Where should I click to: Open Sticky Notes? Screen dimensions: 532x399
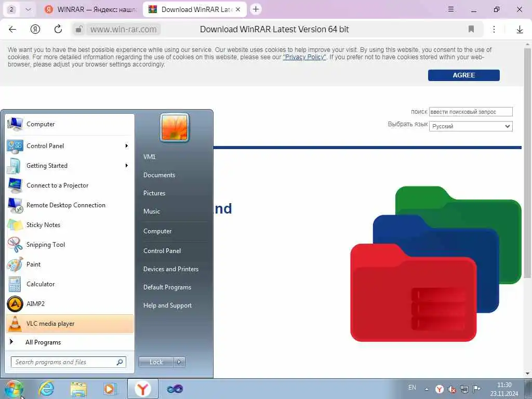[70, 225]
